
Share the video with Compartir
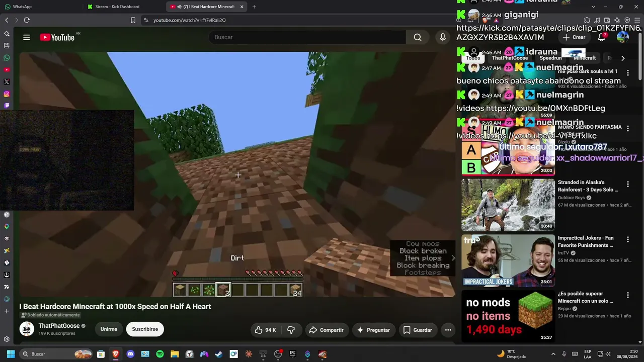click(x=327, y=330)
